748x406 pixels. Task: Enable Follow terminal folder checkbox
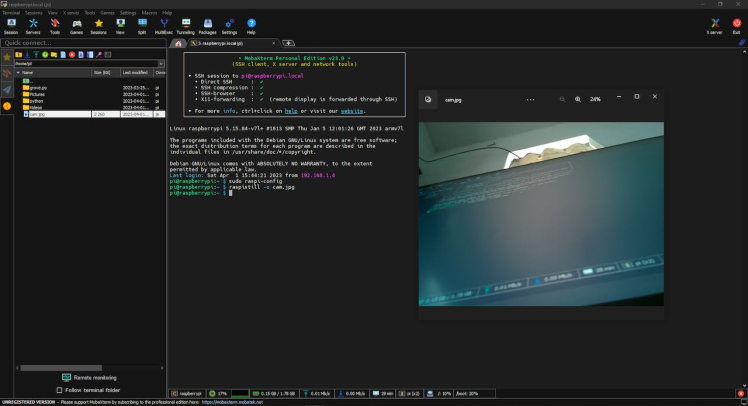click(x=59, y=390)
